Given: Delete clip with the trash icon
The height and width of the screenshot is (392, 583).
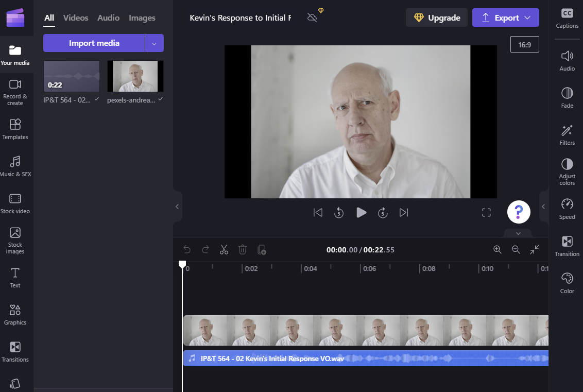Looking at the screenshot, I should [x=243, y=250].
